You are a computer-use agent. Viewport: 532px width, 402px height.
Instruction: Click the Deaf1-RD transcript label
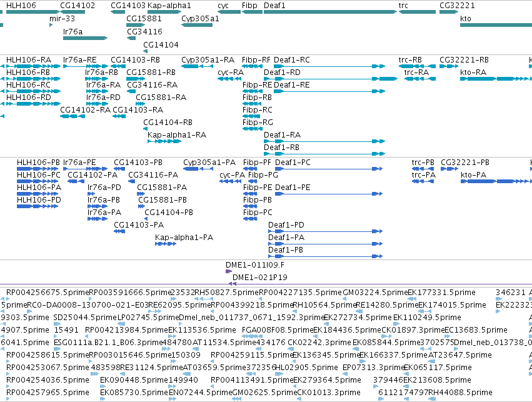(283, 73)
